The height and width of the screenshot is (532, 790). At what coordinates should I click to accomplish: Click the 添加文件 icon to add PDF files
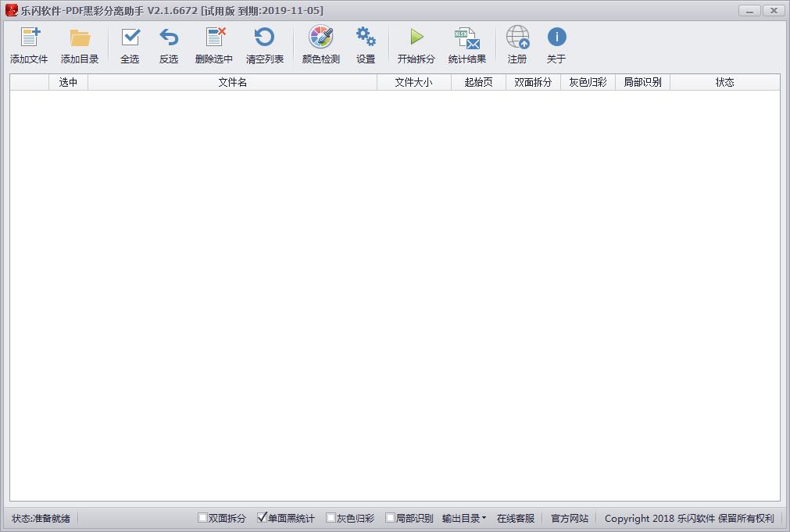click(x=28, y=44)
